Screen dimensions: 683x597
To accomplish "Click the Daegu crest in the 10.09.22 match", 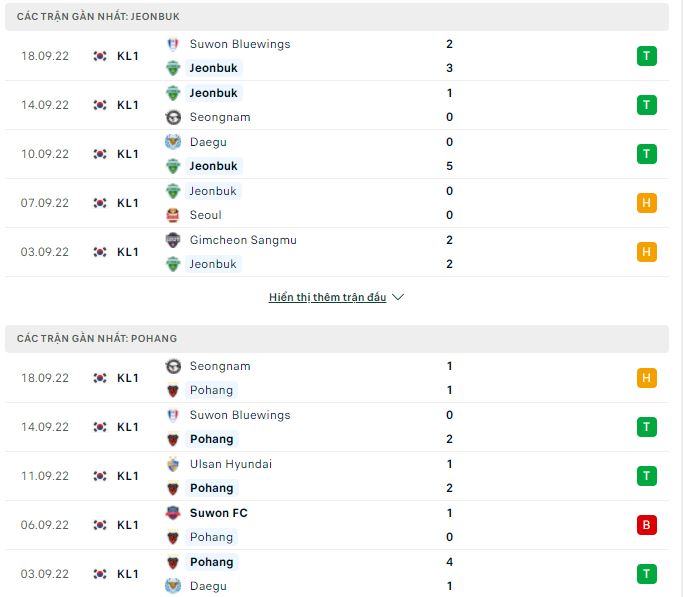I will point(173,142).
